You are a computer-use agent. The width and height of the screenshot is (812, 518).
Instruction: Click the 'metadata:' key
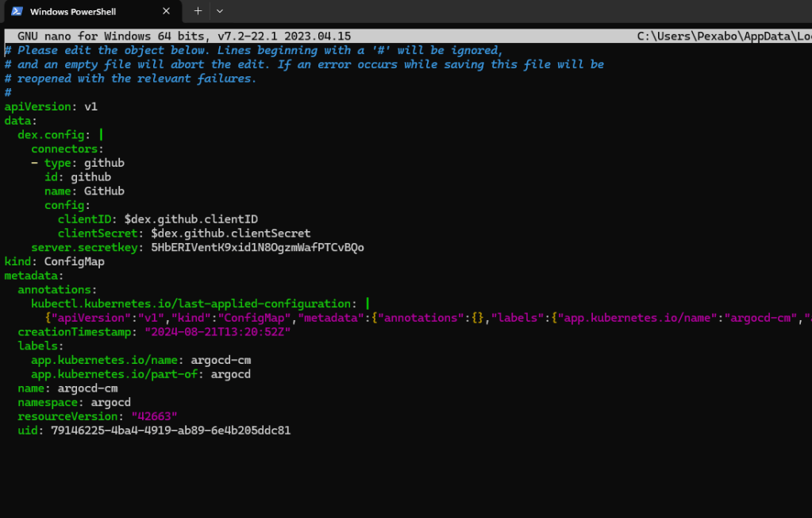[33, 276]
